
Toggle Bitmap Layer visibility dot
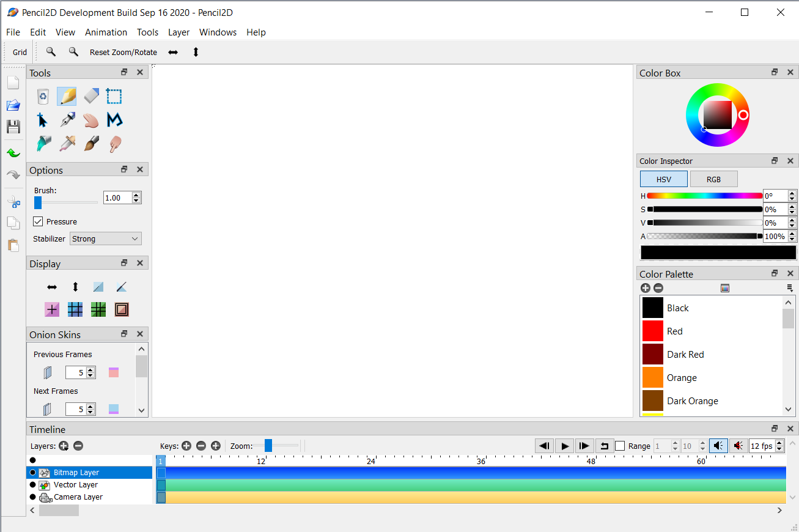tap(33, 472)
